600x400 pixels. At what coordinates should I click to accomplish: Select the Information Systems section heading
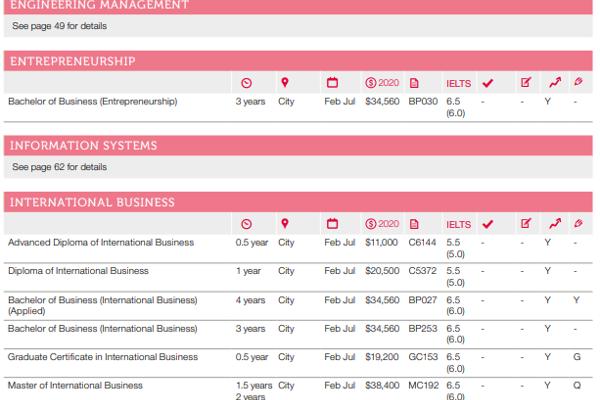tap(83, 146)
